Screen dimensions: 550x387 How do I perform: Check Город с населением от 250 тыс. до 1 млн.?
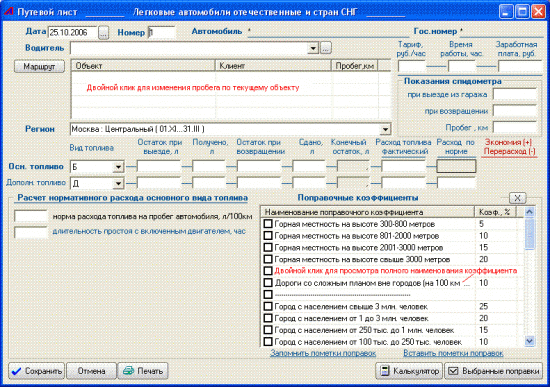[268, 330]
